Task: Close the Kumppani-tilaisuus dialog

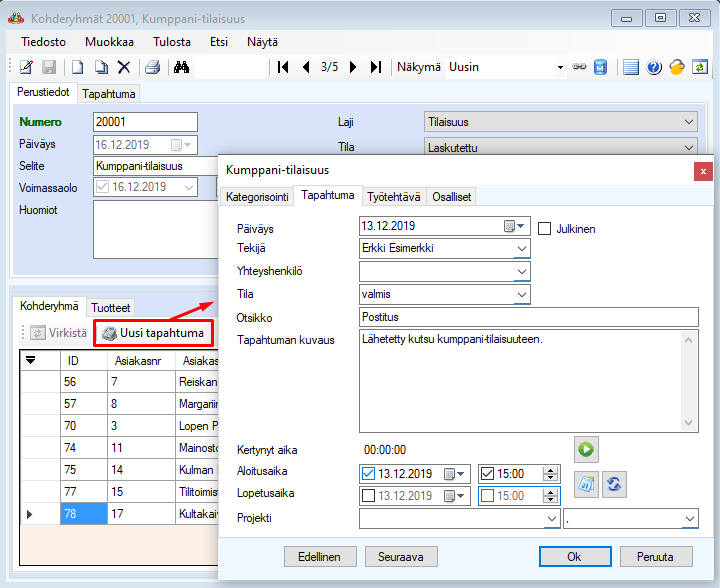Action: point(703,172)
